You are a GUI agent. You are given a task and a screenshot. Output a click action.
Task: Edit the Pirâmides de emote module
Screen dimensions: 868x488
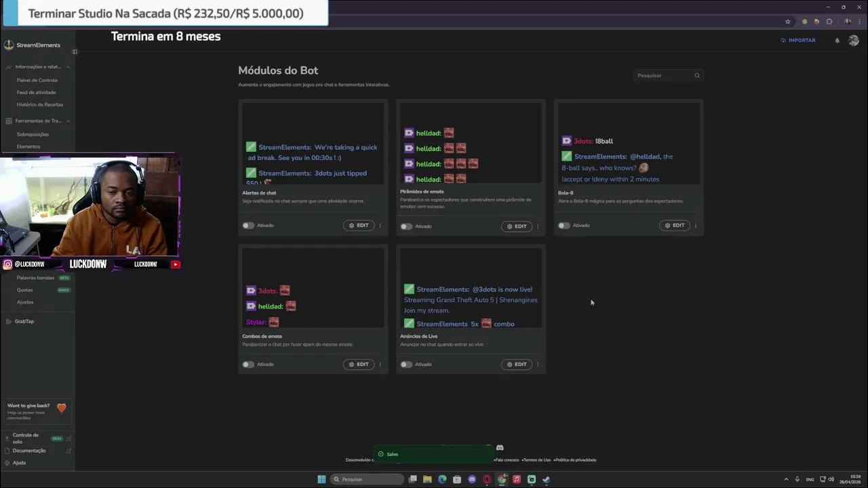[517, 226]
